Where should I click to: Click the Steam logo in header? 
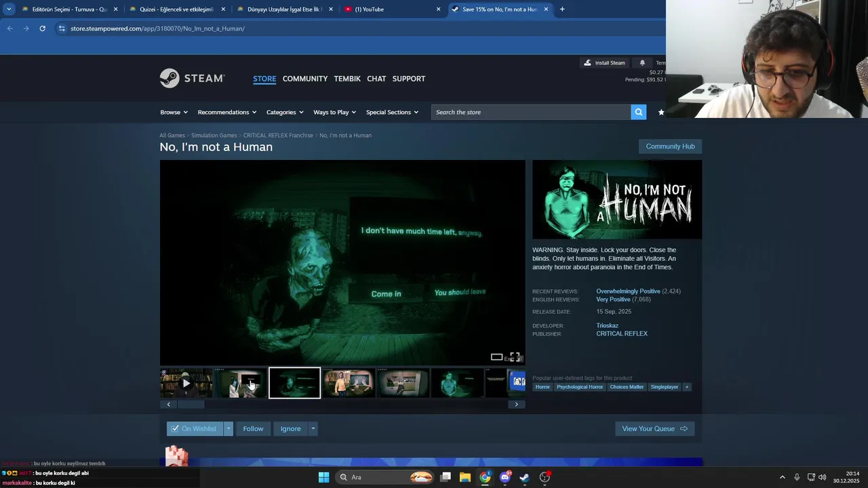pos(192,78)
